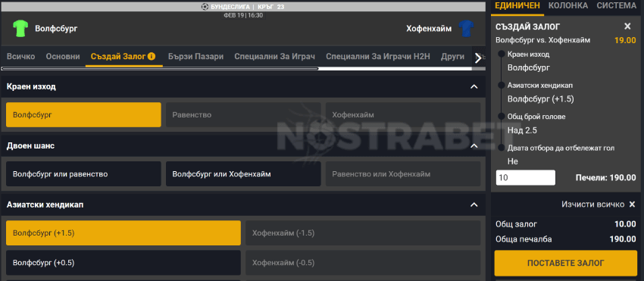Place the bet with Поставете залог
644x281 pixels.
tap(565, 263)
